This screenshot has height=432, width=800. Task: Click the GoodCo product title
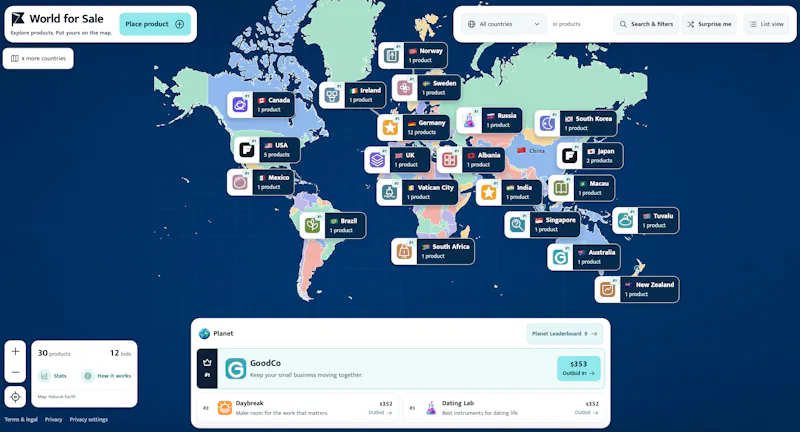pos(265,363)
